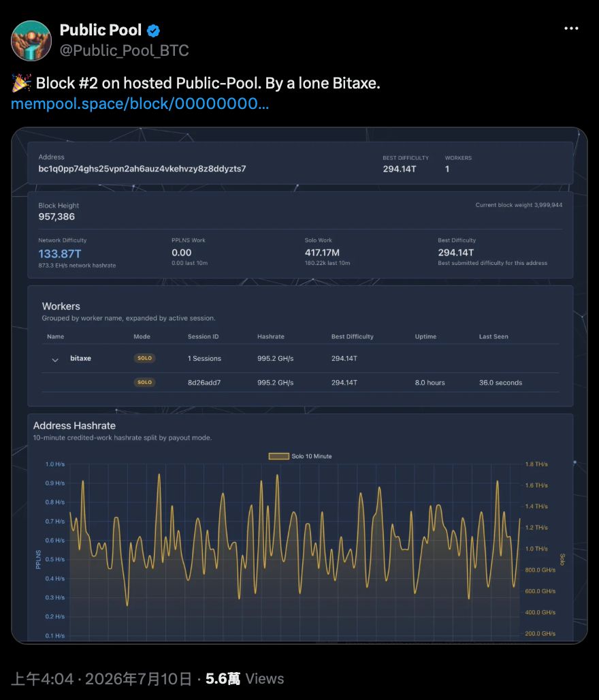This screenshot has width=599, height=700.
Task: Open the Public Pool profile avatar
Action: tap(31, 41)
